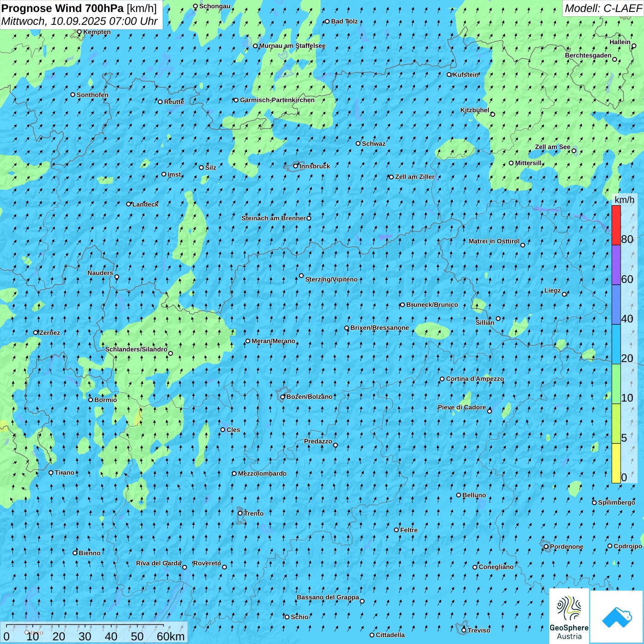644x644 pixels.
Task: Click the 'Zernez' label
Action: point(50,333)
